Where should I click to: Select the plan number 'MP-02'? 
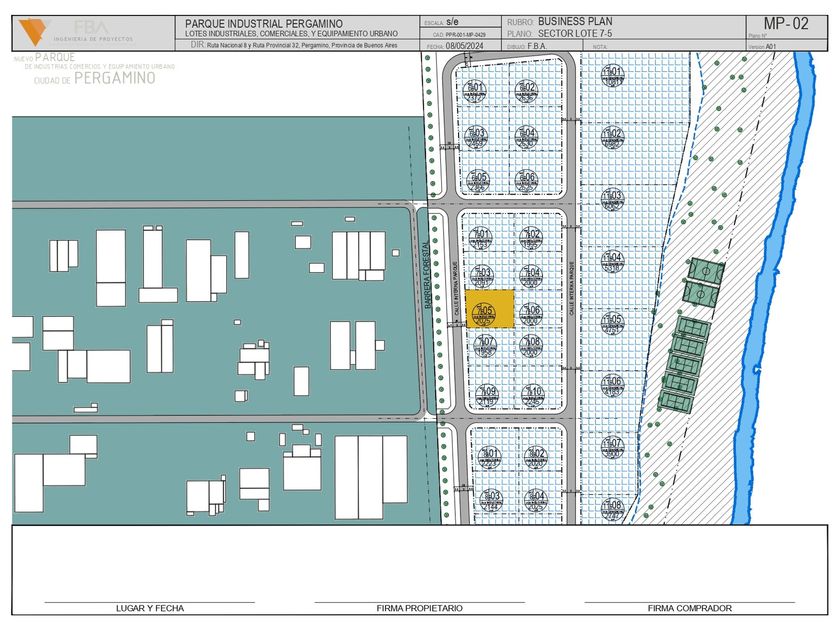pyautogui.click(x=786, y=24)
